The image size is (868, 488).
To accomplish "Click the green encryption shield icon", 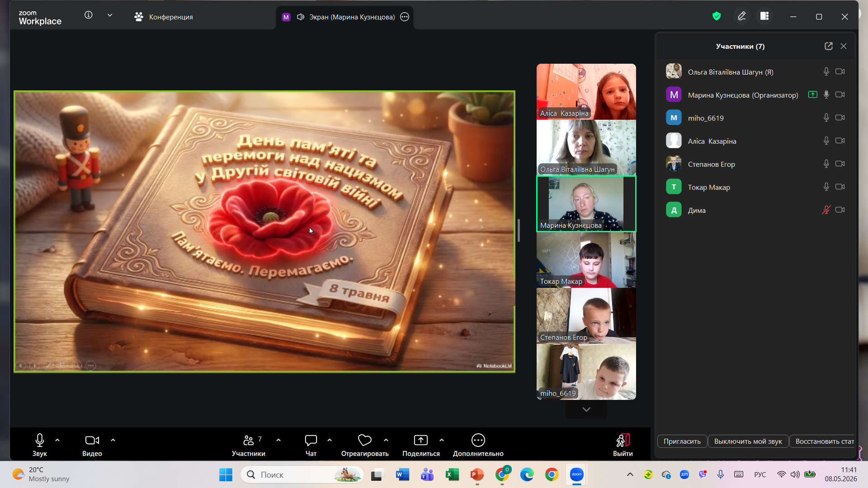I will [716, 16].
